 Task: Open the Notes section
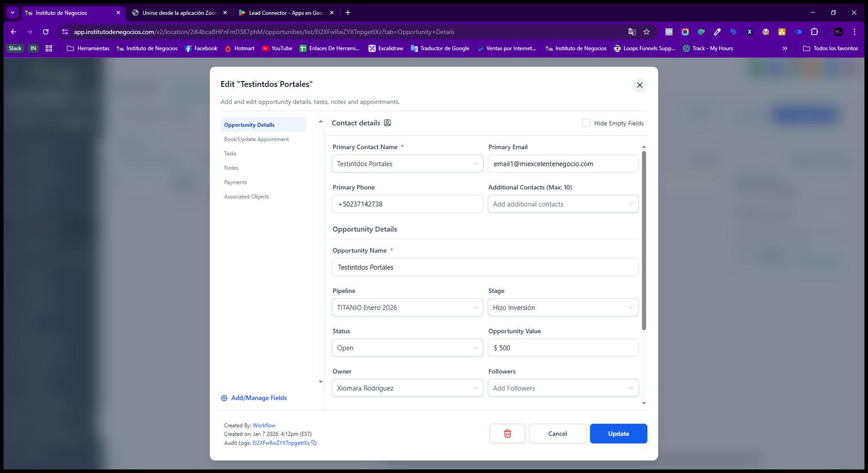pyautogui.click(x=231, y=168)
